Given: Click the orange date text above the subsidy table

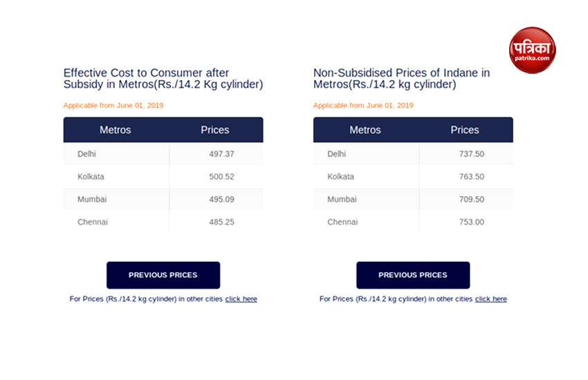Looking at the screenshot, I should [113, 105].
